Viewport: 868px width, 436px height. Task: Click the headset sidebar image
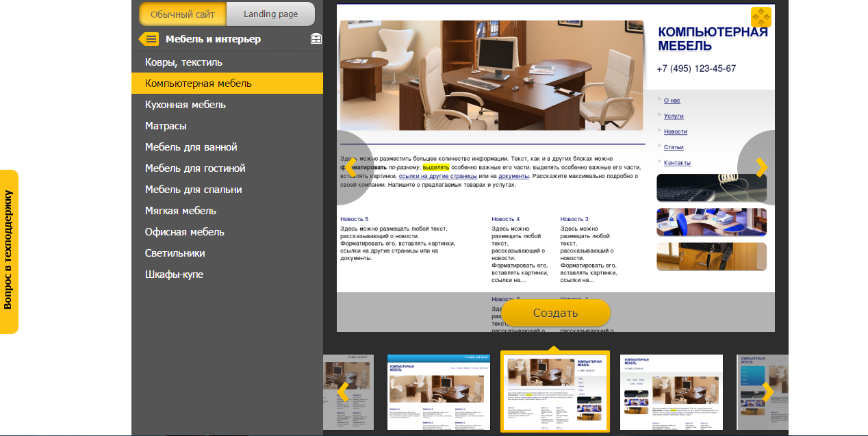click(x=711, y=188)
